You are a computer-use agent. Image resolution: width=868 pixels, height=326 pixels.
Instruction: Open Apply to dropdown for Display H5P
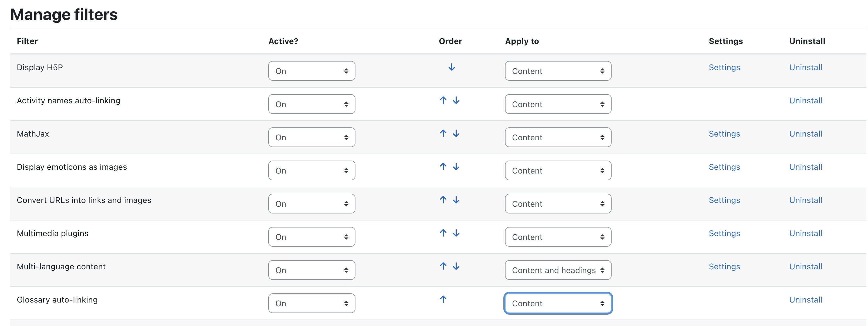click(558, 71)
